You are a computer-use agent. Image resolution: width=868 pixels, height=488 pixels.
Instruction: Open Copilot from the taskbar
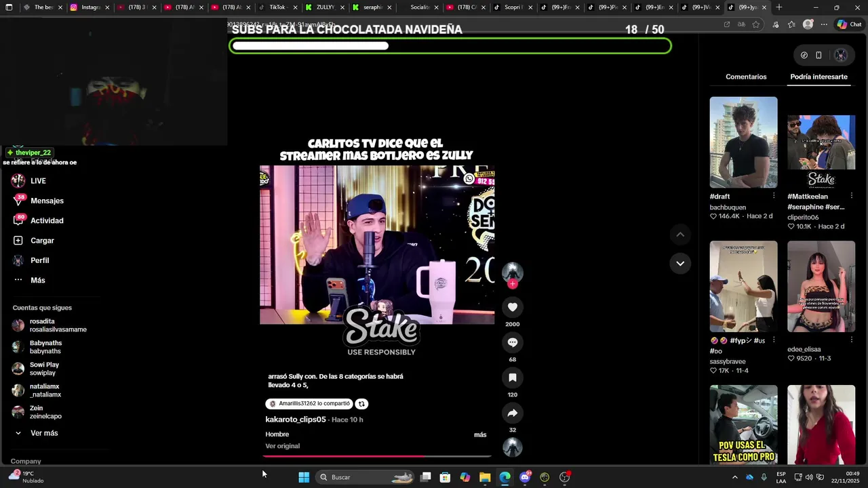[465, 477]
